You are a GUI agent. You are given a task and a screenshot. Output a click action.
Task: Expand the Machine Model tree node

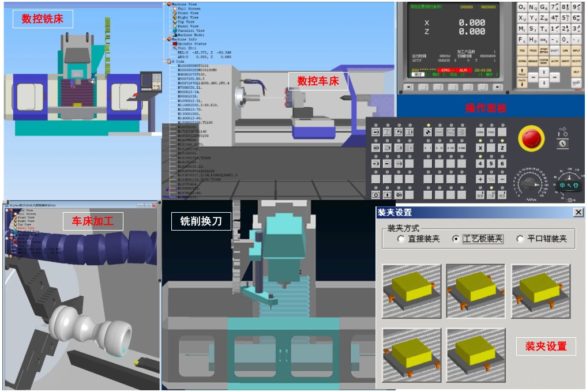(170, 35)
